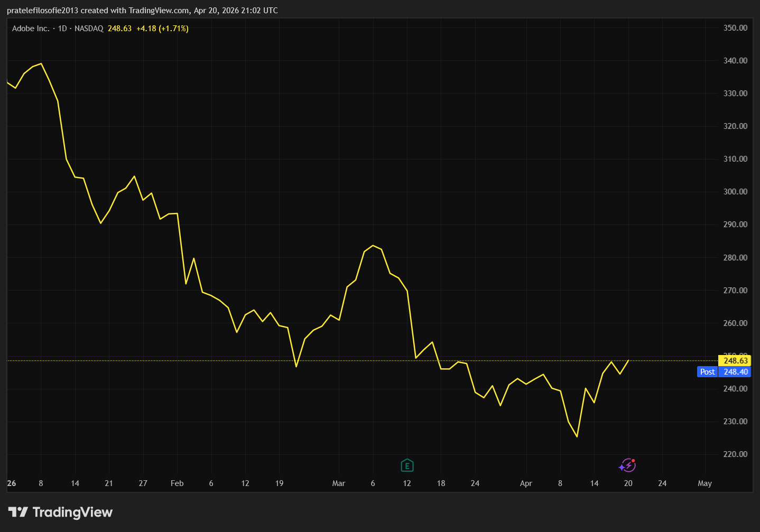Screen dimensions: 760x532
Task: Click the TradingView logo at bottom left
Action: pos(60,512)
